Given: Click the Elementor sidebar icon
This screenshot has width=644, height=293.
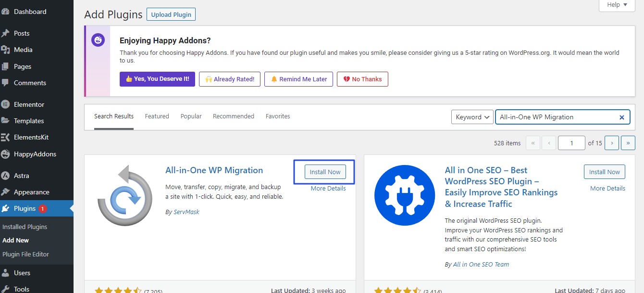Looking at the screenshot, I should tap(5, 104).
